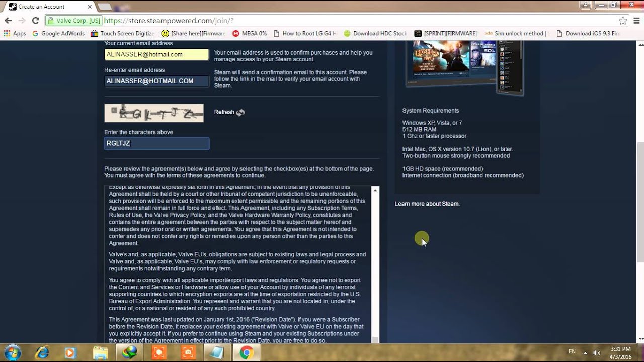
Task: Launch Internet Explorer from the taskbar
Action: (42, 353)
